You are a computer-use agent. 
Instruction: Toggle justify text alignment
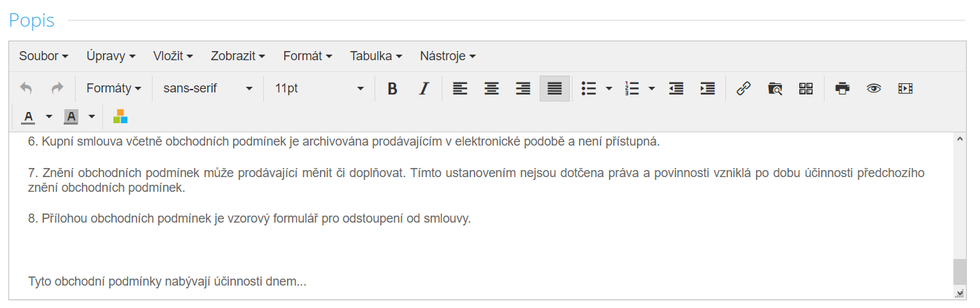(x=554, y=88)
